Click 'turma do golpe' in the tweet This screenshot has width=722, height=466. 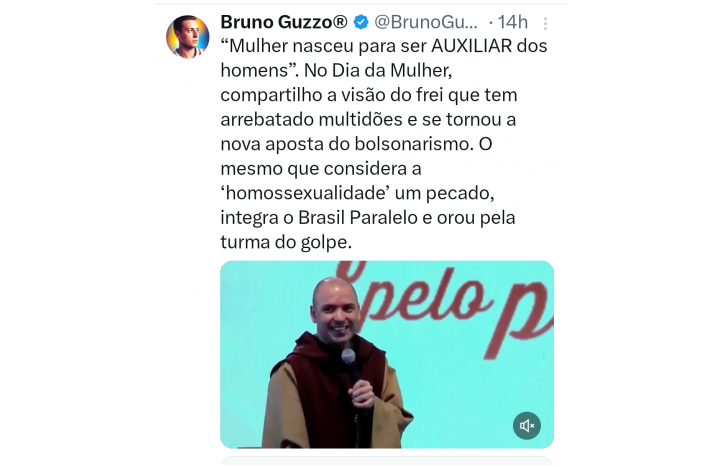[286, 242]
